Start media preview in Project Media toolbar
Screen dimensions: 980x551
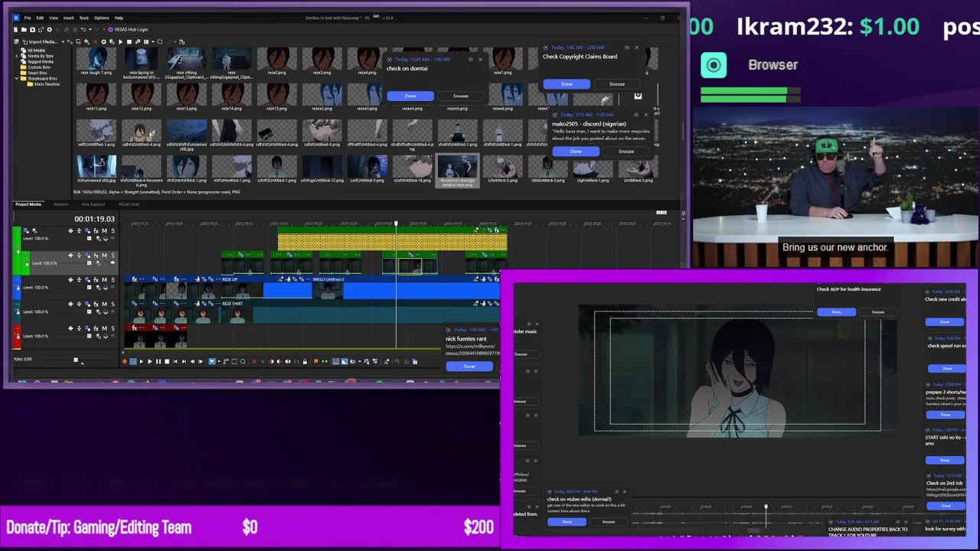(x=120, y=42)
